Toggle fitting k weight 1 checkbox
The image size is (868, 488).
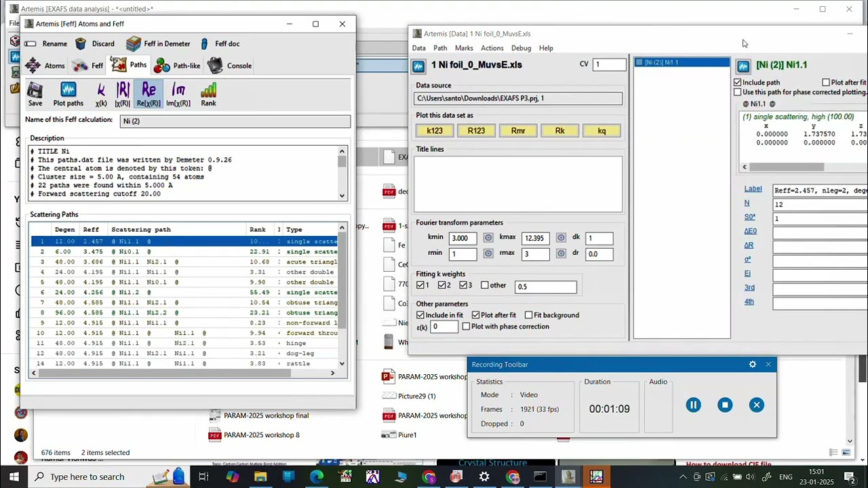coord(420,285)
